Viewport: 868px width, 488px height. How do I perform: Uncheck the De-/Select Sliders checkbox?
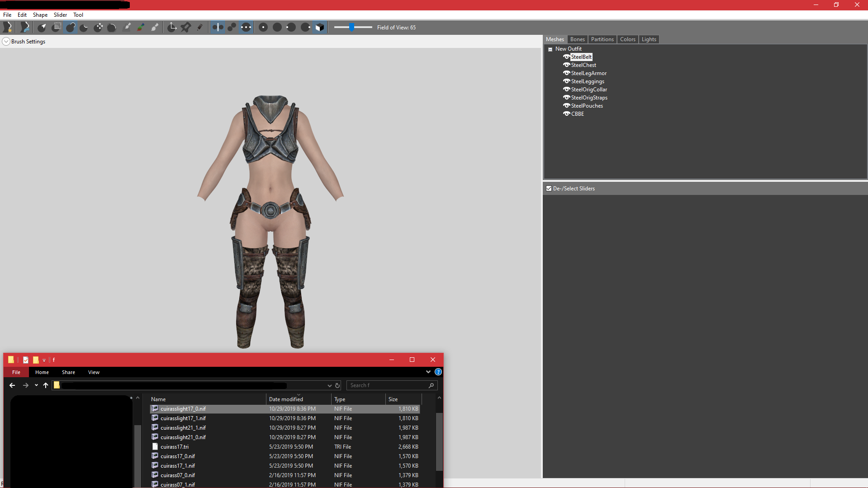pyautogui.click(x=549, y=189)
